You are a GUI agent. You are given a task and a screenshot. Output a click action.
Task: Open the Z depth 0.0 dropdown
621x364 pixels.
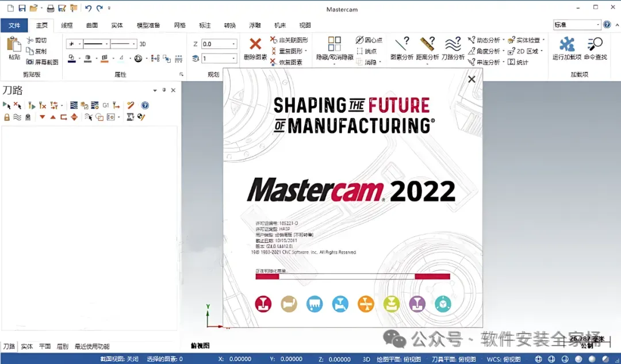(233, 44)
